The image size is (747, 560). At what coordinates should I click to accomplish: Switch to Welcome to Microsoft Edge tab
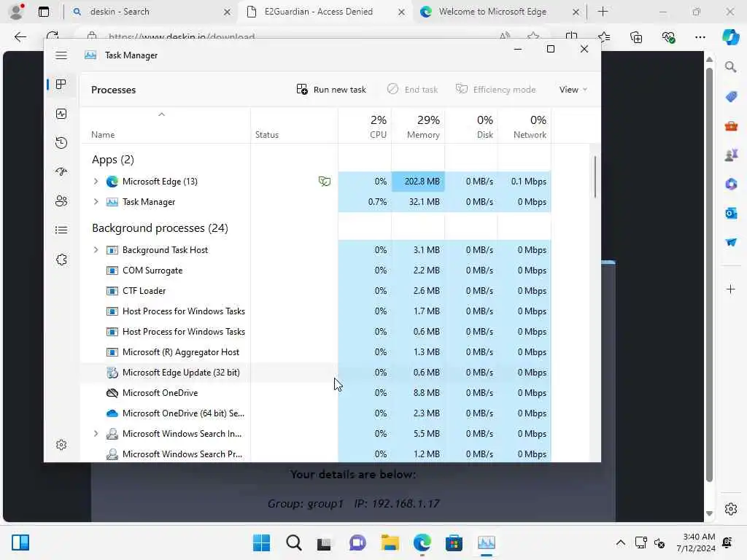(500, 12)
